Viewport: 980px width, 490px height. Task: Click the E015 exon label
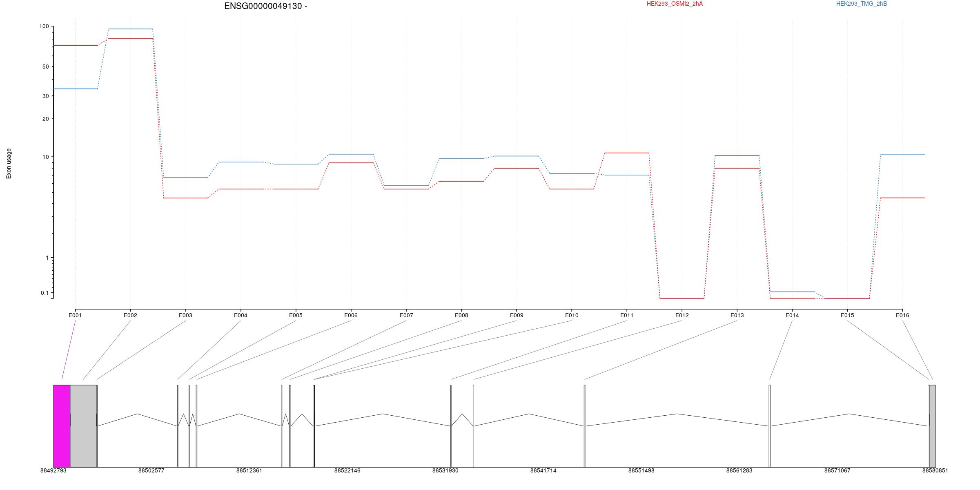(847, 315)
